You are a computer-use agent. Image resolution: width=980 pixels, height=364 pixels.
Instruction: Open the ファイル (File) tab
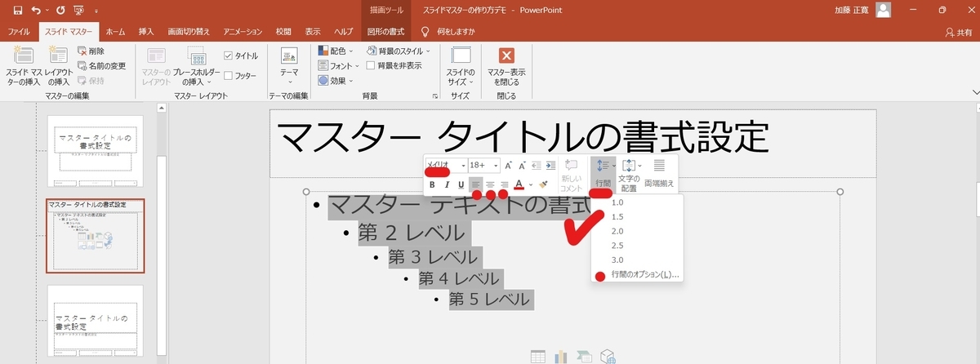[x=18, y=31]
